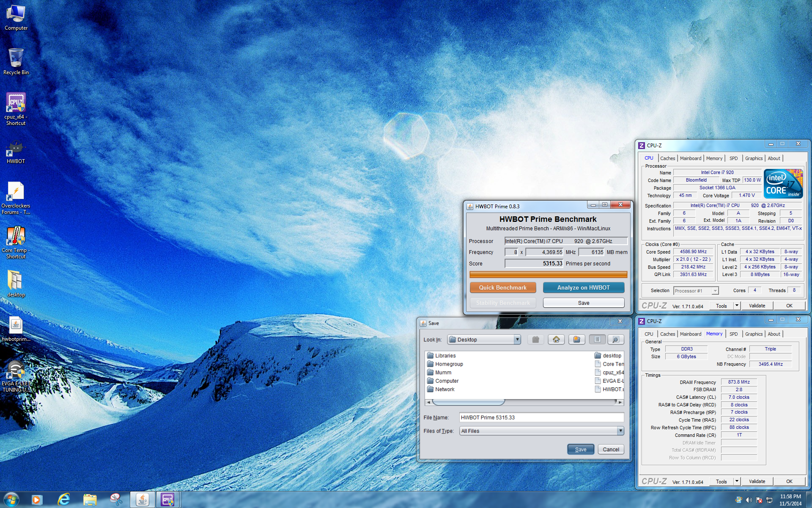Screen dimensions: 812x508
Task: Open the Snipping Tool taskbar icon
Action: pyautogui.click(x=116, y=500)
